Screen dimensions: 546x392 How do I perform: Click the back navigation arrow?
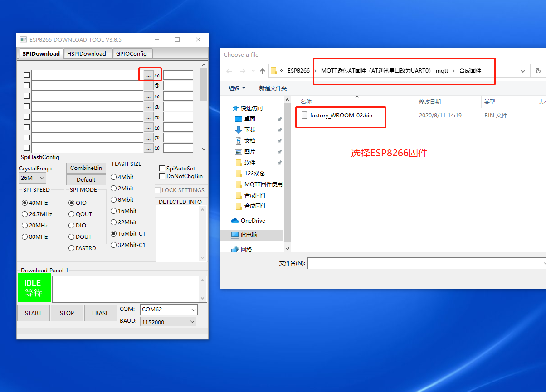pos(229,71)
